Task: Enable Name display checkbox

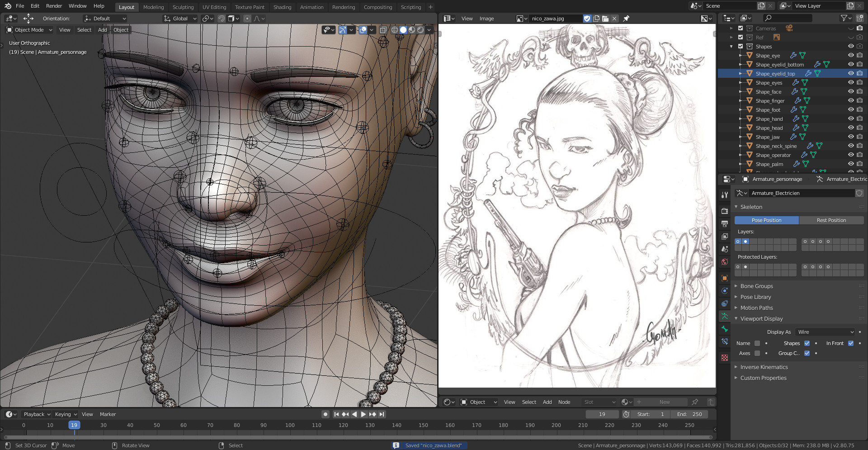Action: click(x=757, y=343)
